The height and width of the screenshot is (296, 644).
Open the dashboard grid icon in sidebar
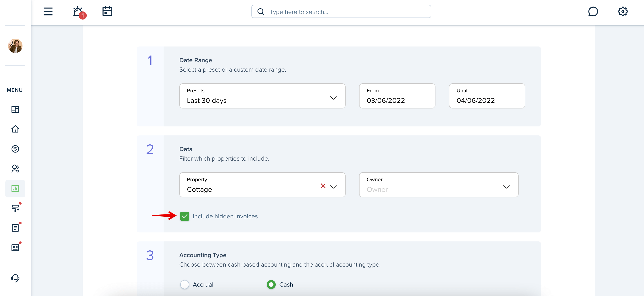coord(15,109)
